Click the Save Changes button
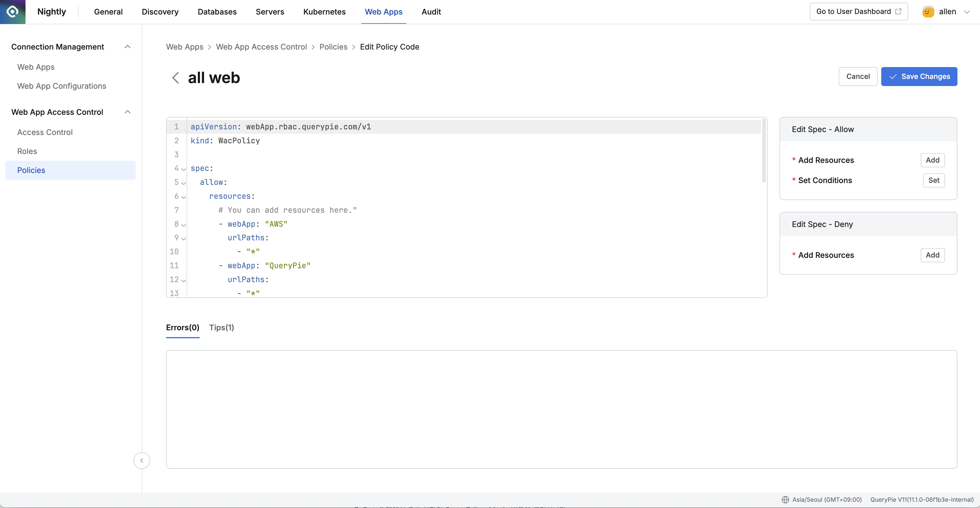The image size is (980, 508). click(x=919, y=77)
